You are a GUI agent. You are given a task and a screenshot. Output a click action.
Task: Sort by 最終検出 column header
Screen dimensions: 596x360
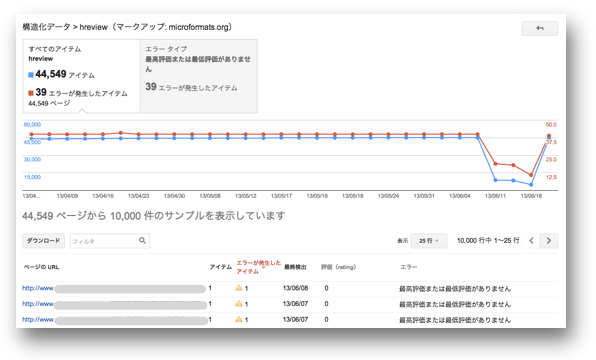[x=295, y=267]
